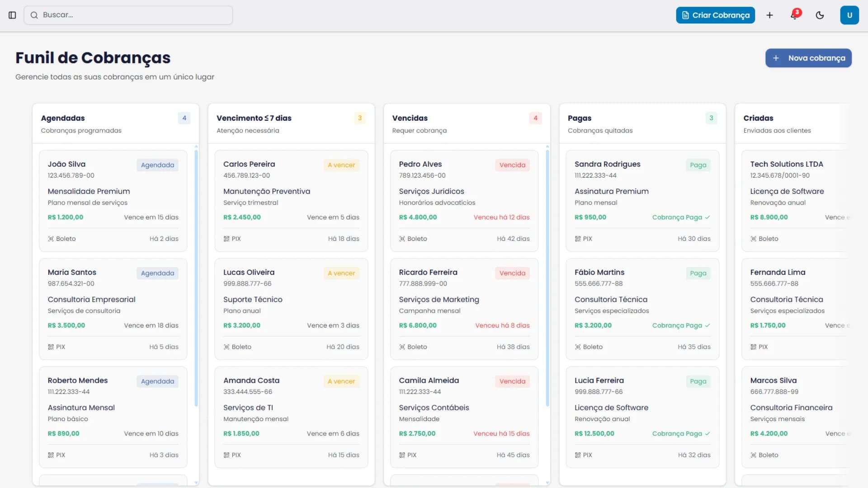Screen dimensions: 868x488
Task: Select the Agendadas column header
Action: click(x=63, y=118)
